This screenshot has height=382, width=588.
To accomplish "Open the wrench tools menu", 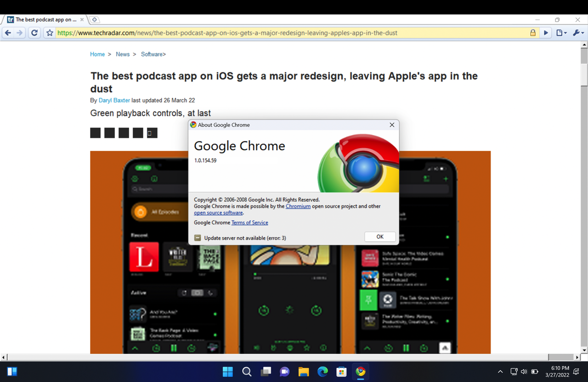I will [x=578, y=33].
